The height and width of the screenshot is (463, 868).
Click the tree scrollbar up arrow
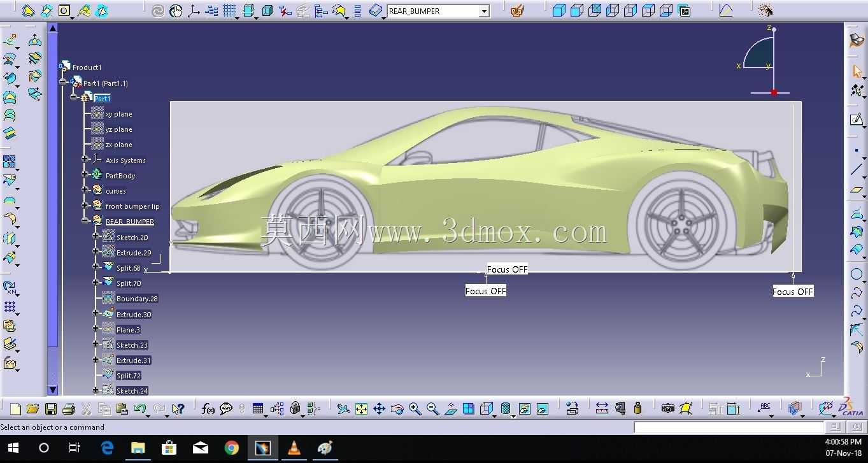[53, 28]
